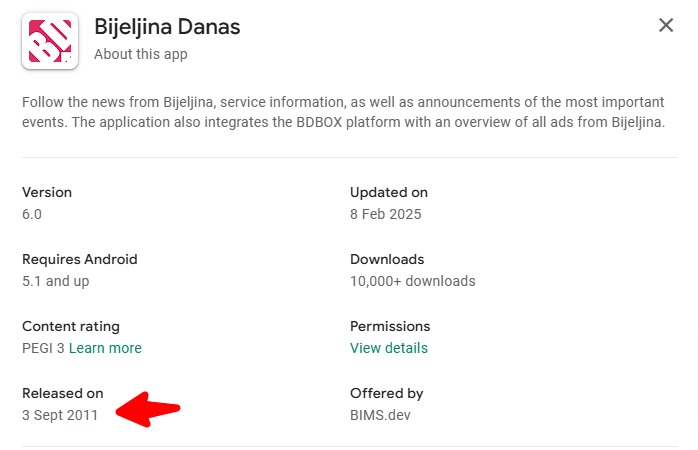Click the Bijeljina Danas app icon

pyautogui.click(x=50, y=41)
